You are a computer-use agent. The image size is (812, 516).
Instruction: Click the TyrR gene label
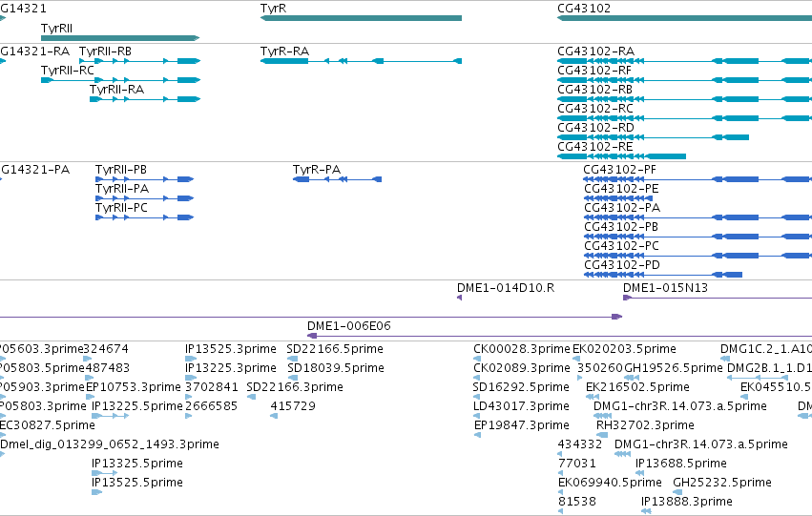point(274,9)
